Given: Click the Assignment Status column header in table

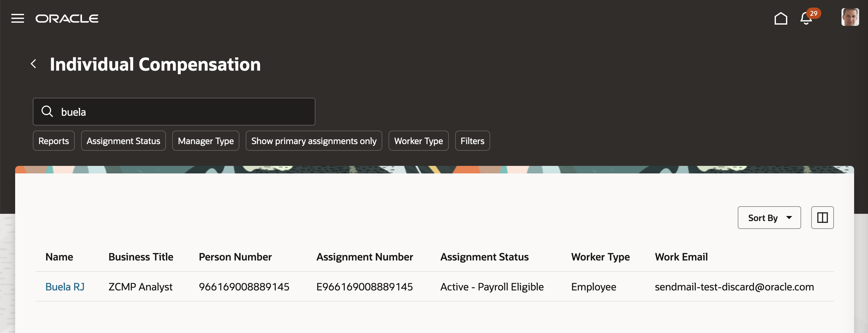Looking at the screenshot, I should (484, 257).
